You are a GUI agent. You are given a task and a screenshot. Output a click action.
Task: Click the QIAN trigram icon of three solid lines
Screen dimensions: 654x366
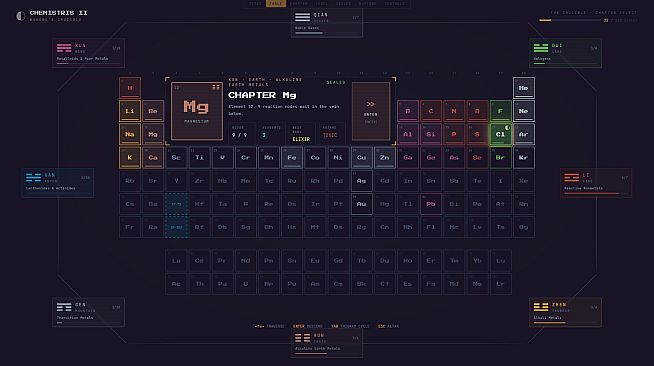point(302,17)
